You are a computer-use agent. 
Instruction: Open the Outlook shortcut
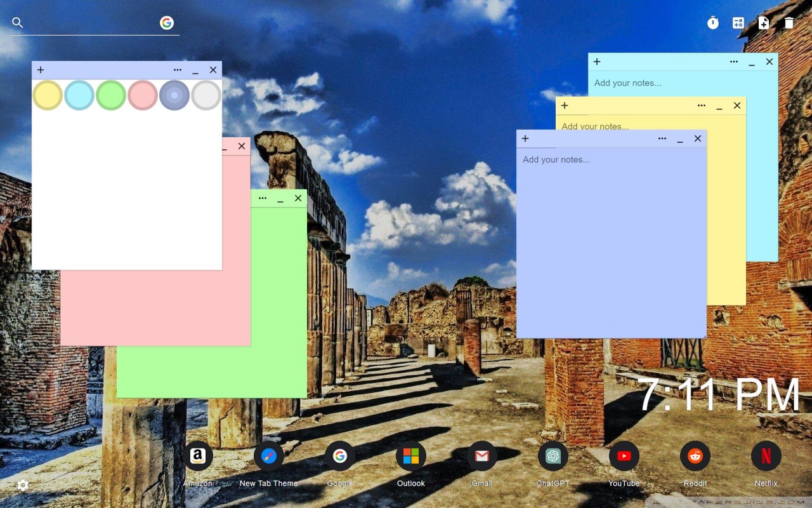click(x=411, y=456)
